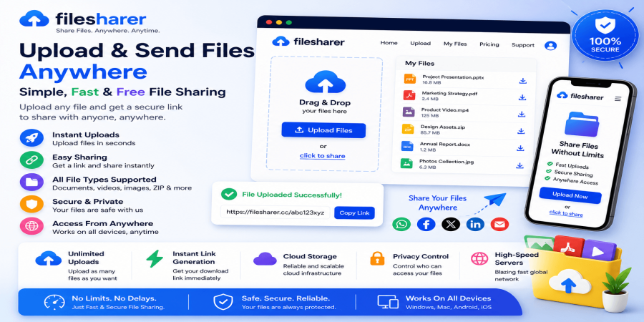
Task: Share via X icon
Action: [451, 224]
